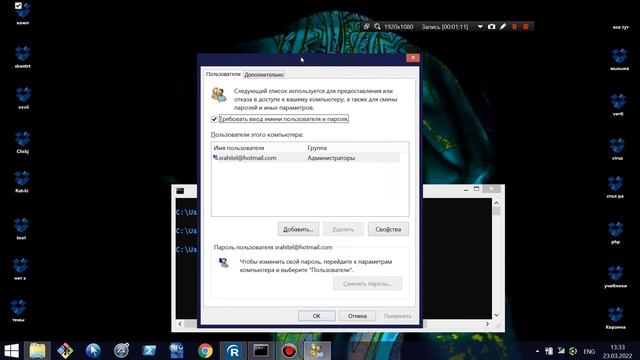Open the red record app in taskbar

tap(289, 351)
